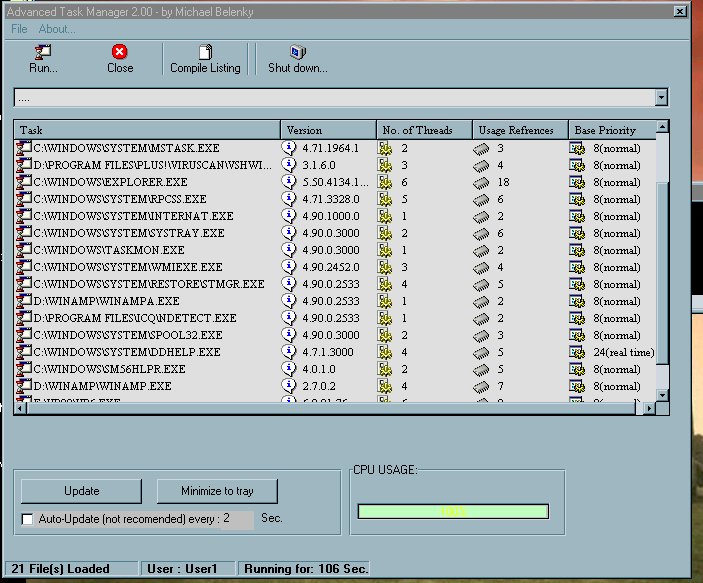This screenshot has height=583, width=703.
Task: Click the priority icon in the INTERNAT.EXE row
Action: point(577,216)
